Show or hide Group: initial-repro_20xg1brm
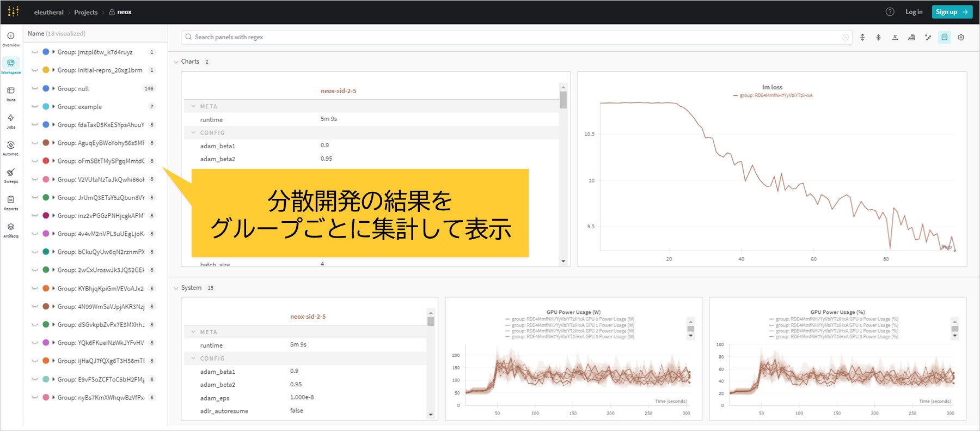980x431 pixels. click(x=35, y=70)
